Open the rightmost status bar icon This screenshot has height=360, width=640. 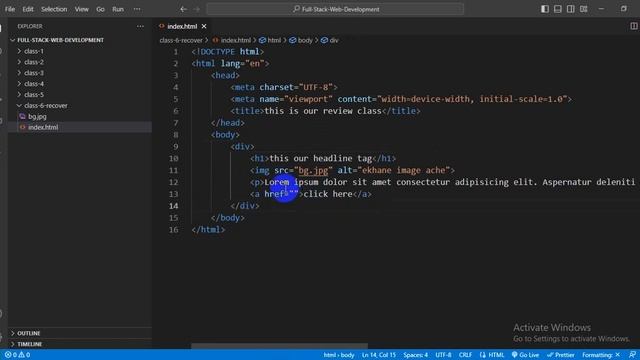632,355
